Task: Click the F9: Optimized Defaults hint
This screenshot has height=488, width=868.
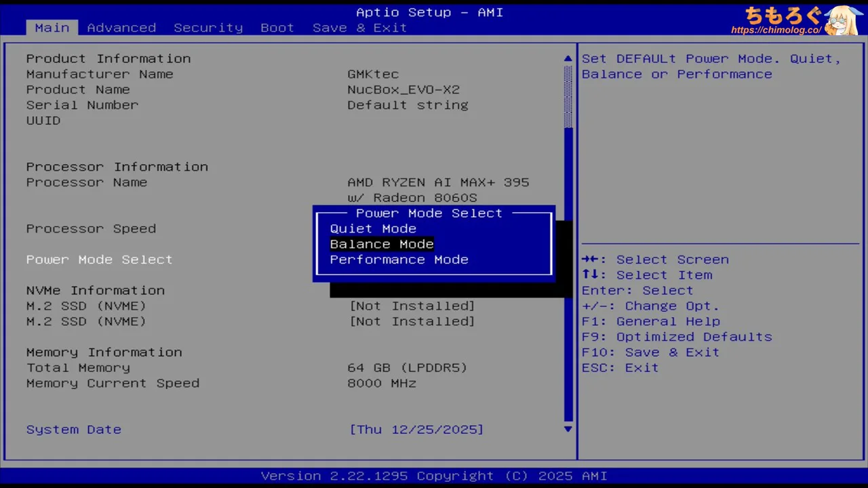Action: click(677, 337)
